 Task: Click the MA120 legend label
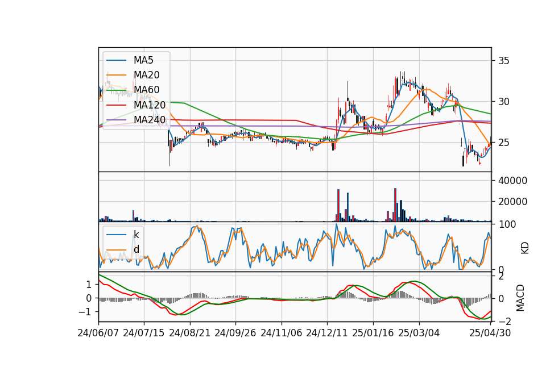click(x=150, y=105)
